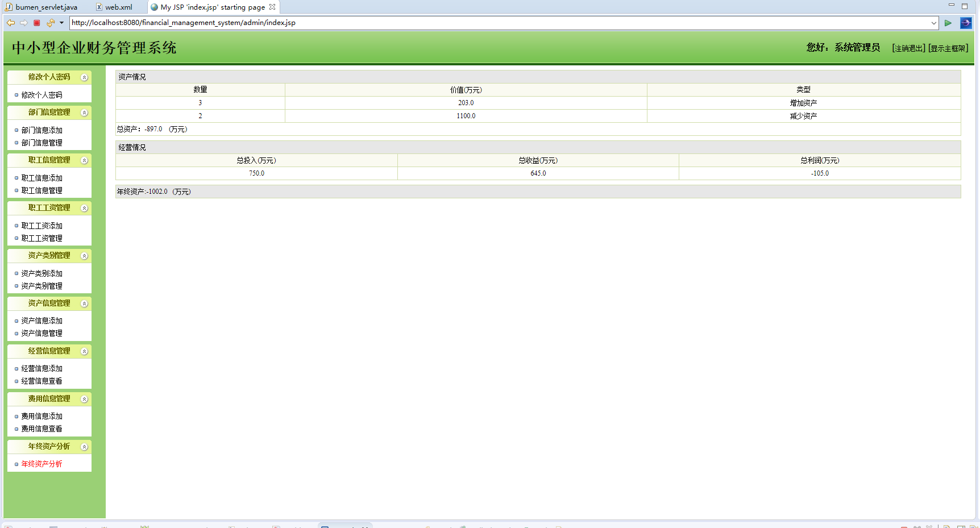Viewport: 980px width, 528px height.
Task: Click the 价值(万元) column header
Action: (x=466, y=90)
